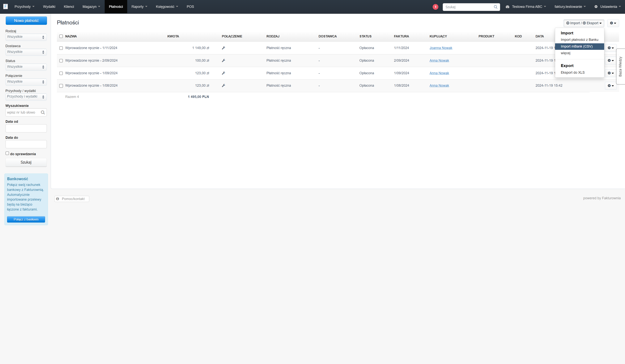Click the Nowa płatność button

(x=26, y=21)
